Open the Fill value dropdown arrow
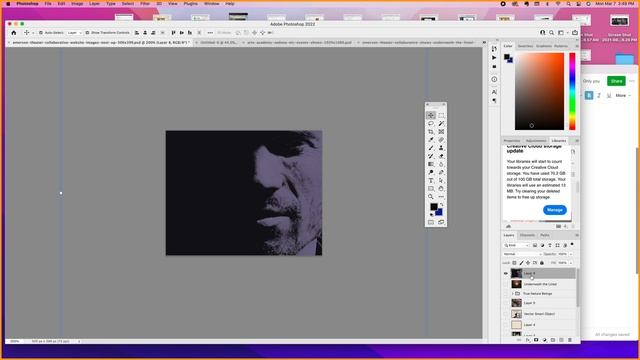Viewport: 640px width, 360px height. tap(571, 263)
